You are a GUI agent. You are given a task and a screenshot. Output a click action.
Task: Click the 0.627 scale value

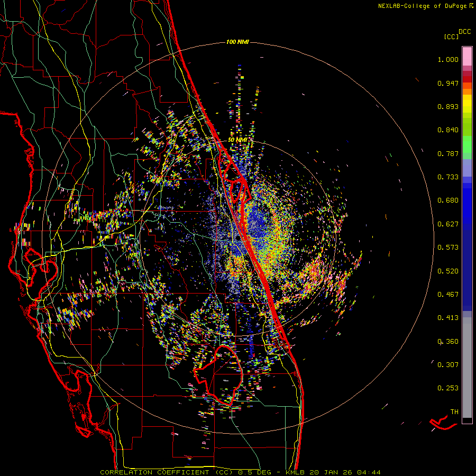(x=448, y=224)
